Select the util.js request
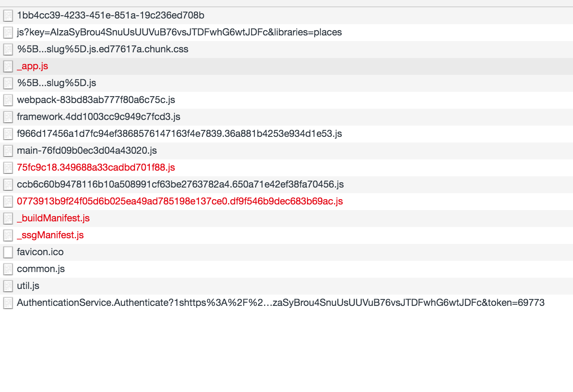 pyautogui.click(x=286, y=286)
